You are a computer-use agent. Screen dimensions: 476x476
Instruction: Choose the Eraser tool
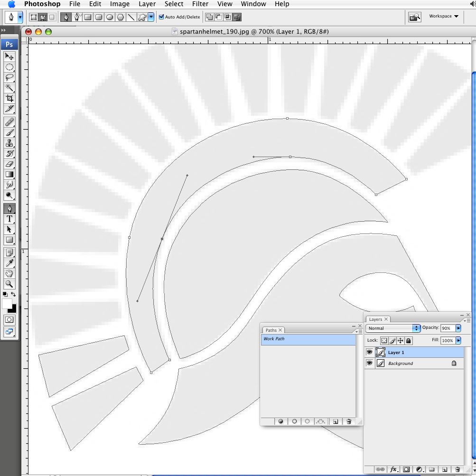click(9, 164)
